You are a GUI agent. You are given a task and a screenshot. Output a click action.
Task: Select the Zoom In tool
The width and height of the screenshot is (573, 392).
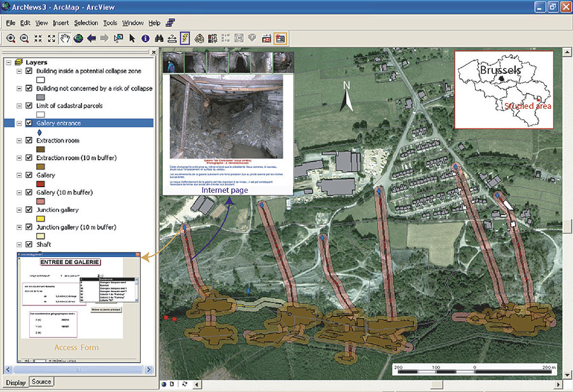tap(11, 38)
